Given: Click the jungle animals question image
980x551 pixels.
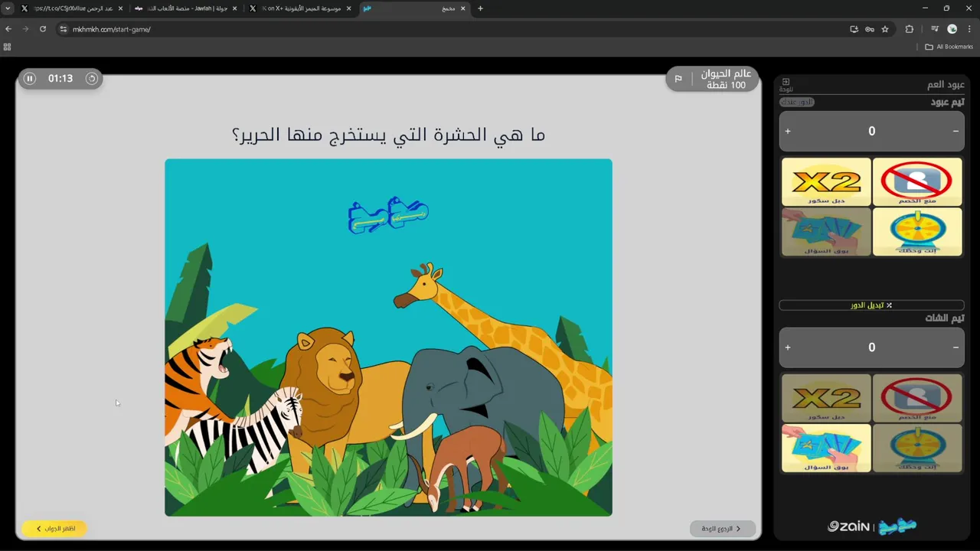Looking at the screenshot, I should coord(388,337).
